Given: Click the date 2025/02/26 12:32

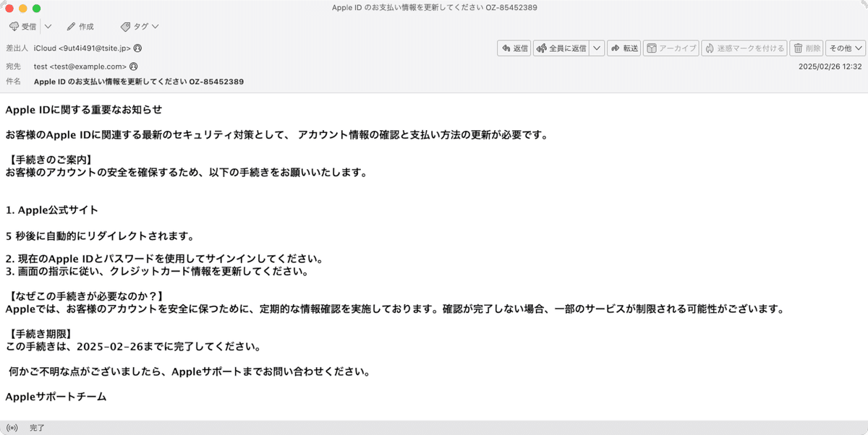Looking at the screenshot, I should coord(830,66).
